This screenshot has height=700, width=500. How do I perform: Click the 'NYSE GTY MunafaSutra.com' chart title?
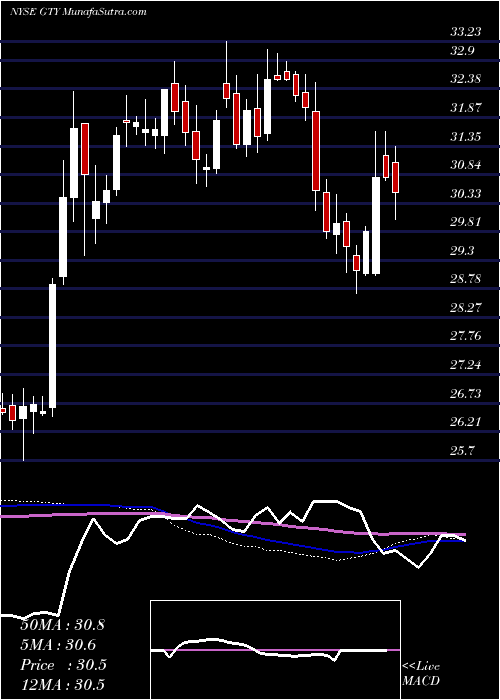pos(78,12)
